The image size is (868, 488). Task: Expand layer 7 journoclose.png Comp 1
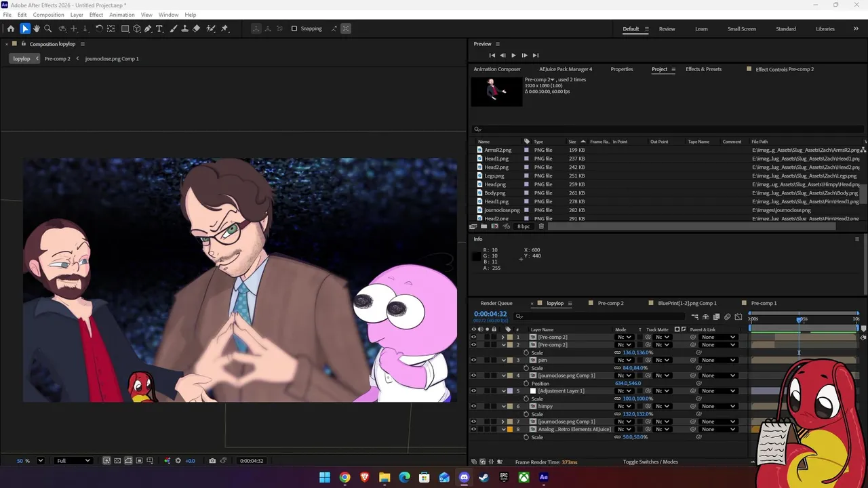(503, 422)
